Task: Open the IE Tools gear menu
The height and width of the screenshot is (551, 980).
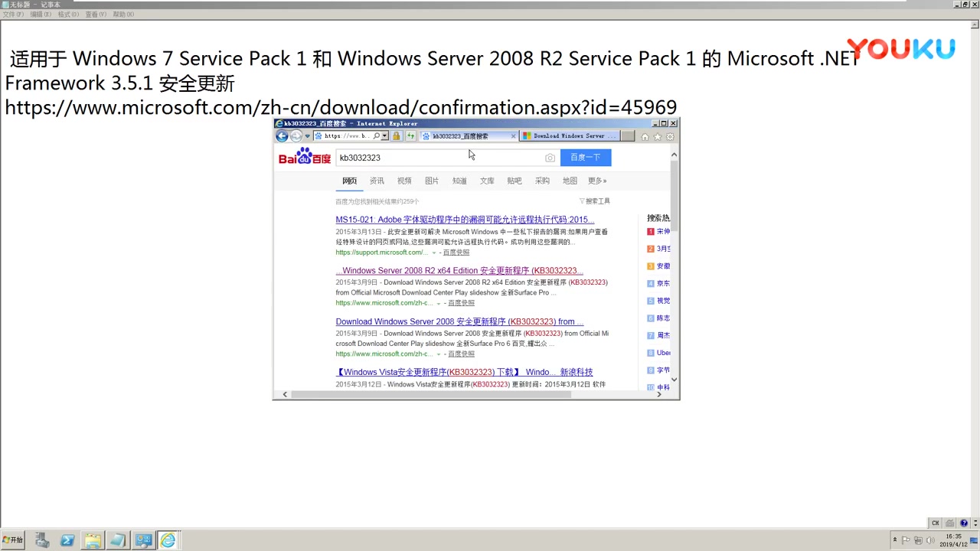Action: [670, 137]
